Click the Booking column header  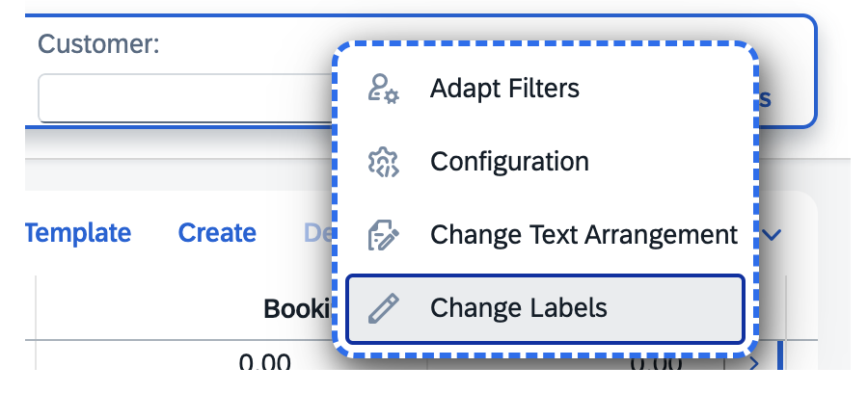[297, 308]
